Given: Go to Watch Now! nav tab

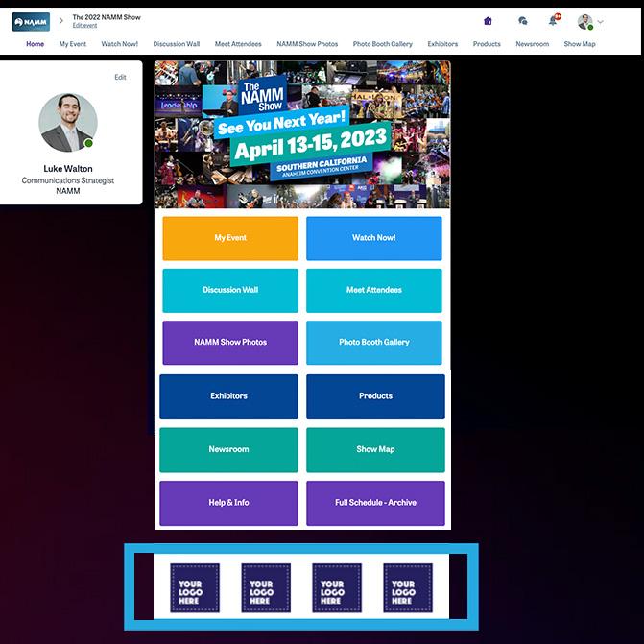Looking at the screenshot, I should (120, 44).
